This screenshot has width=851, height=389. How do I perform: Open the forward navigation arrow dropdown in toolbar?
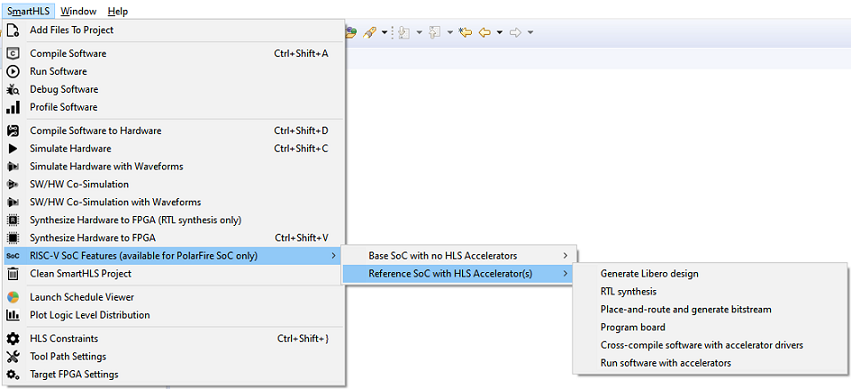tap(530, 33)
